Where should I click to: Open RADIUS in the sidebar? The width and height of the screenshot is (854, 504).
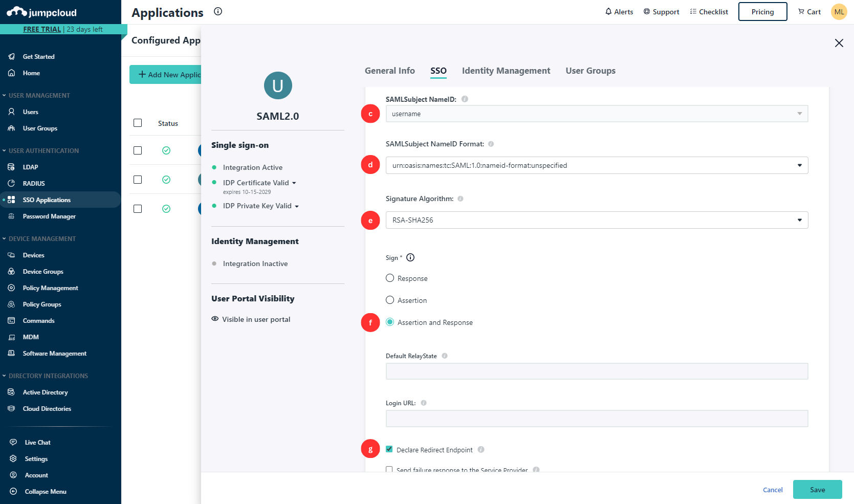tap(34, 184)
